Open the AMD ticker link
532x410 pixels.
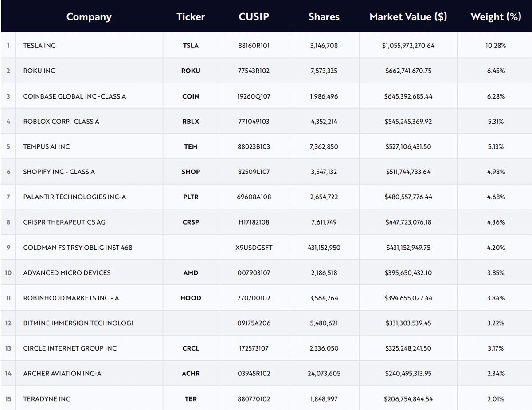(191, 272)
